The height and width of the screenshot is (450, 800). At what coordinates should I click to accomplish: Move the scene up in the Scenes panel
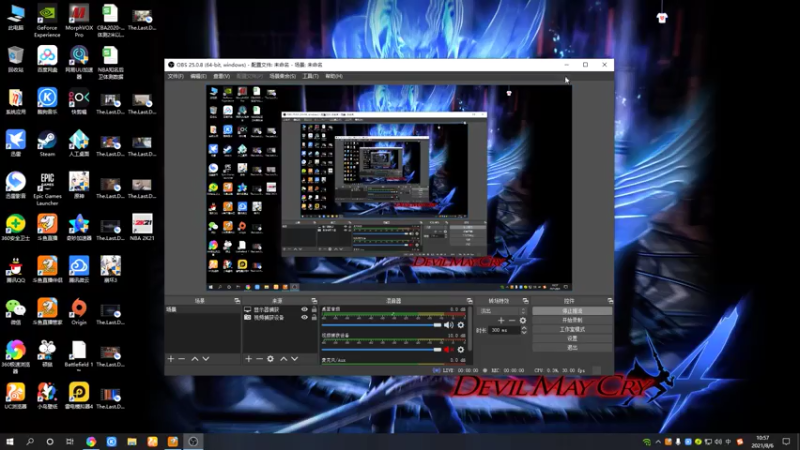(x=194, y=359)
